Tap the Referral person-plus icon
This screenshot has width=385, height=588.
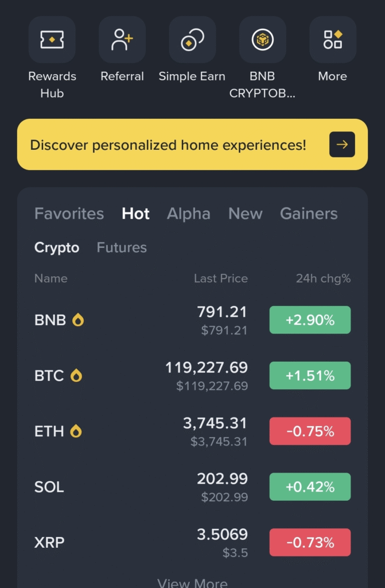tap(122, 40)
